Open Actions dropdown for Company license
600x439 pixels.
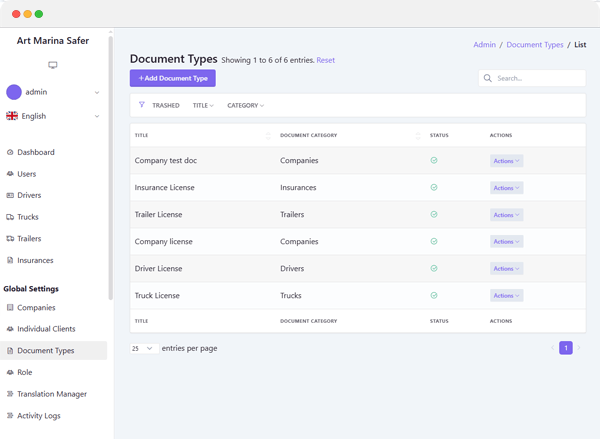[506, 242]
